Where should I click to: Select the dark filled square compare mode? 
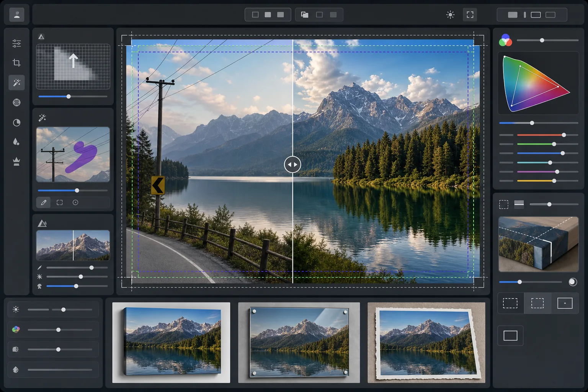coord(333,15)
